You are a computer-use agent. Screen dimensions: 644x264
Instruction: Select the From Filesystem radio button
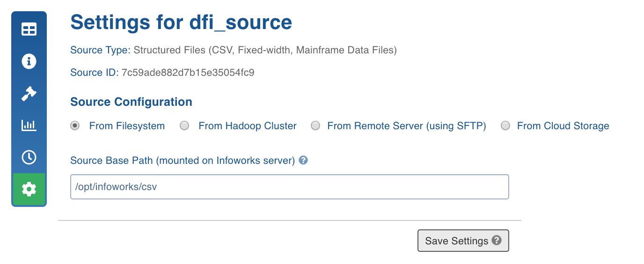[x=74, y=125]
